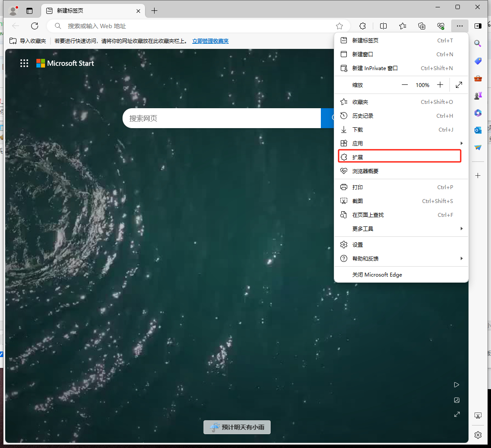This screenshot has height=448, width=491.
Task: Play the background video
Action: [x=456, y=385]
